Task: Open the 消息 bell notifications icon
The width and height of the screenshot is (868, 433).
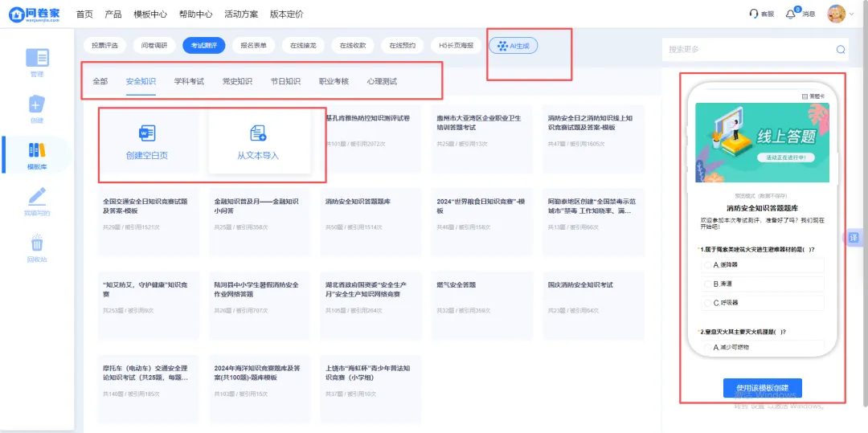Action: click(x=791, y=14)
